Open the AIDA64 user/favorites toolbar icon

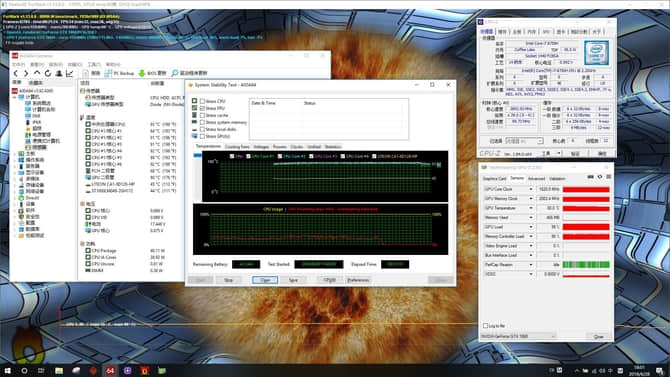(59, 73)
